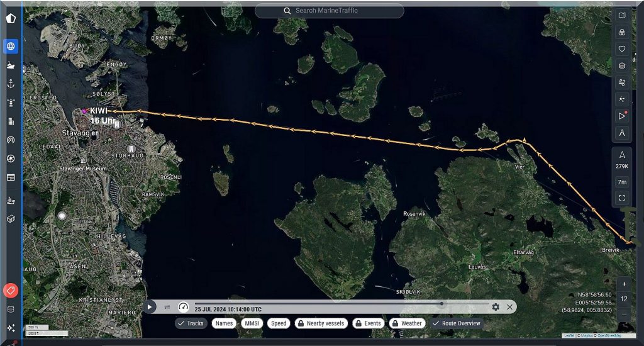Open the wind weather layer icon
This screenshot has height=346, width=644.
(621, 82)
